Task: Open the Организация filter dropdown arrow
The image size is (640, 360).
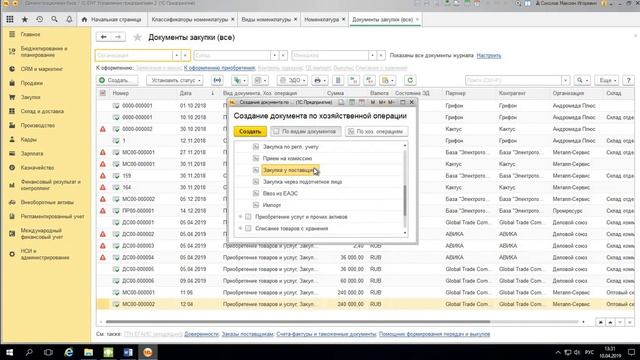Action: 177,55
